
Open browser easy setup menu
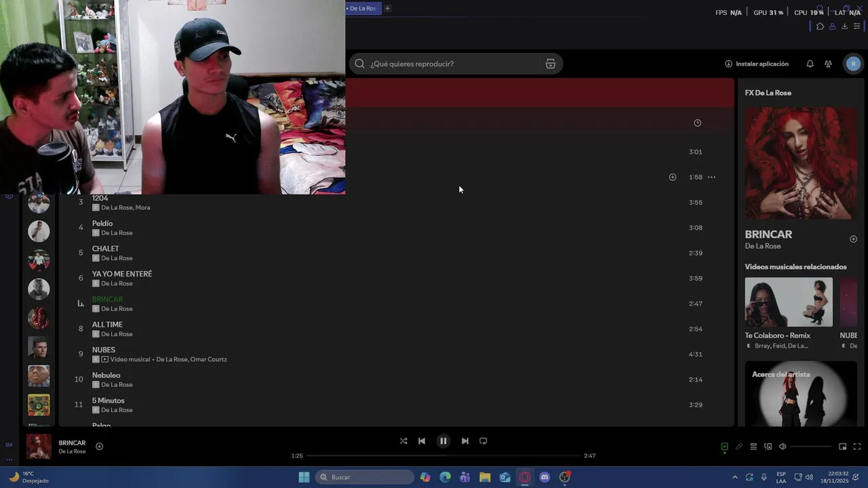tap(856, 26)
